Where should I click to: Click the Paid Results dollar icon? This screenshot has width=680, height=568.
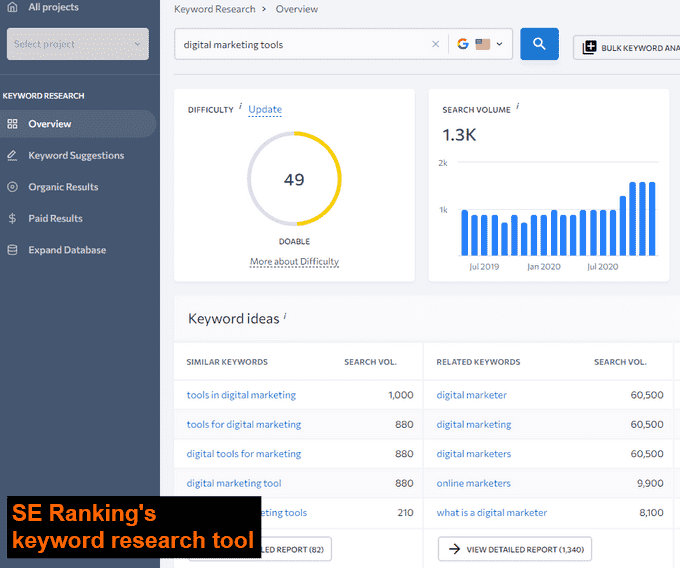coord(12,219)
